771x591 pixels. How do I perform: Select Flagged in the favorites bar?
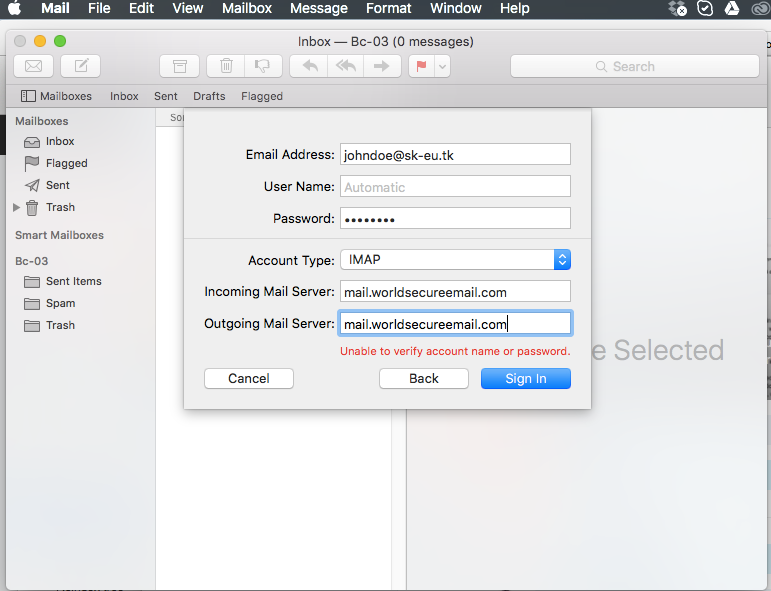pos(262,96)
